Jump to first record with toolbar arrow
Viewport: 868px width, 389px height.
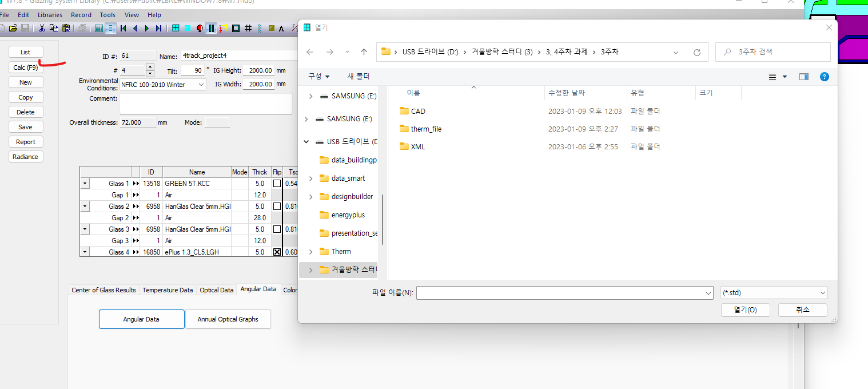[124, 28]
